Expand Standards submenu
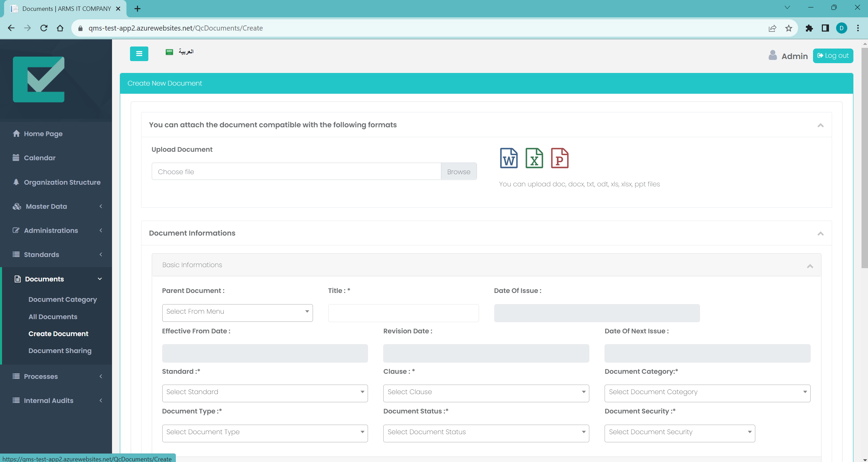The width and height of the screenshot is (868, 462). [x=101, y=255]
